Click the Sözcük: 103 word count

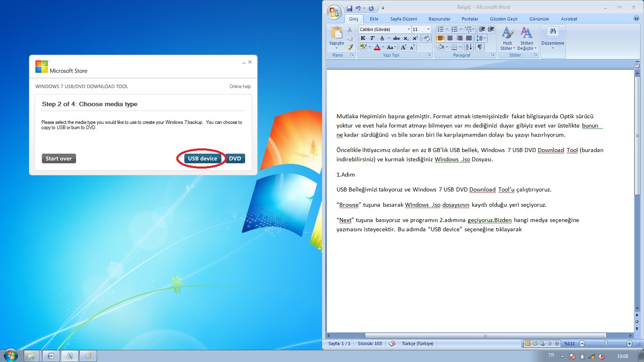[369, 343]
